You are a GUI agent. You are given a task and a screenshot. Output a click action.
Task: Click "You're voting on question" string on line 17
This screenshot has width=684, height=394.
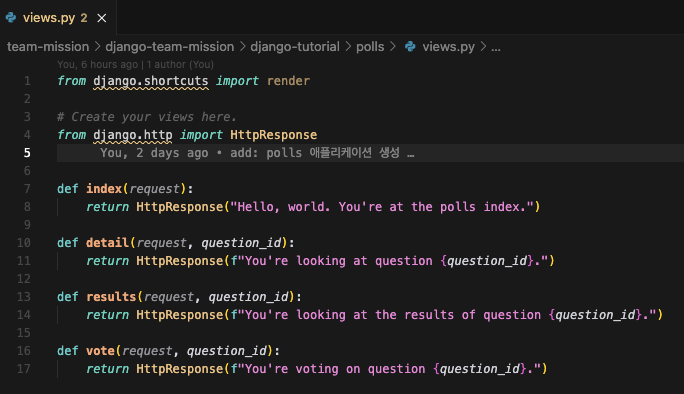335,369
